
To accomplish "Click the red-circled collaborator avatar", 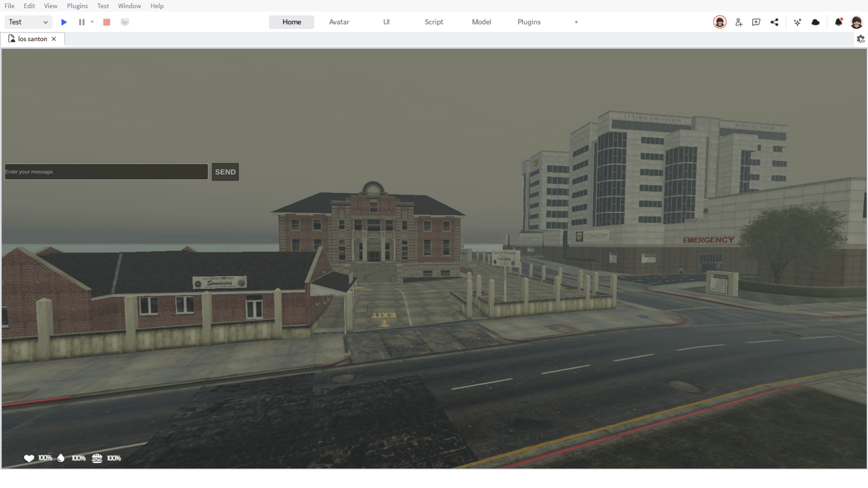I will point(720,22).
